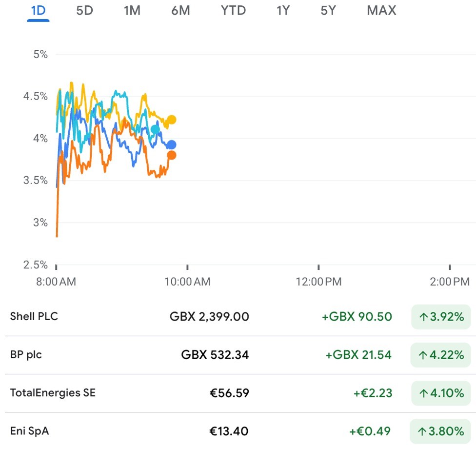
Task: Click the change value +GBX 21.54
Action: pos(358,355)
